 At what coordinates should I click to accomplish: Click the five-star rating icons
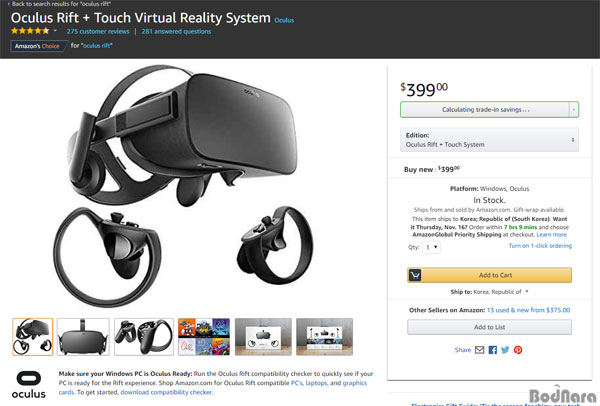[30, 31]
